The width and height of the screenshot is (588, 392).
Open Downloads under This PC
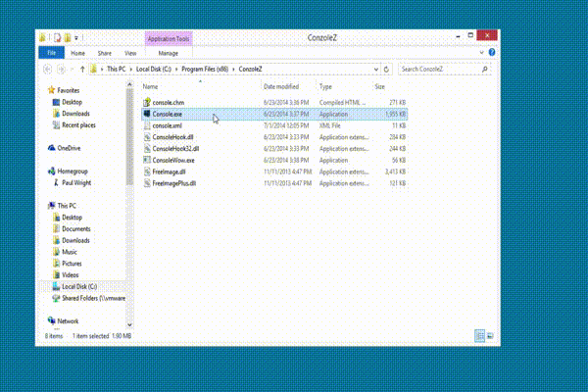pyautogui.click(x=75, y=240)
